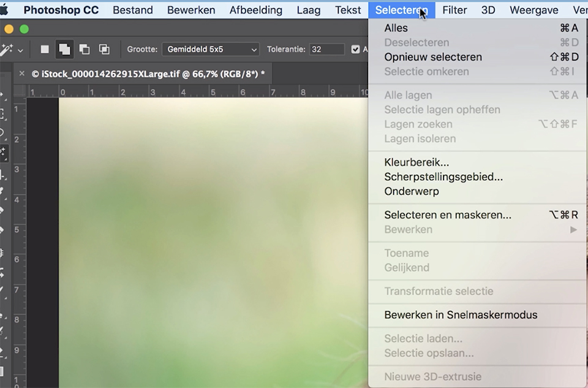
Task: Open the Magic Wand tool preset picker
Action: tap(6, 49)
